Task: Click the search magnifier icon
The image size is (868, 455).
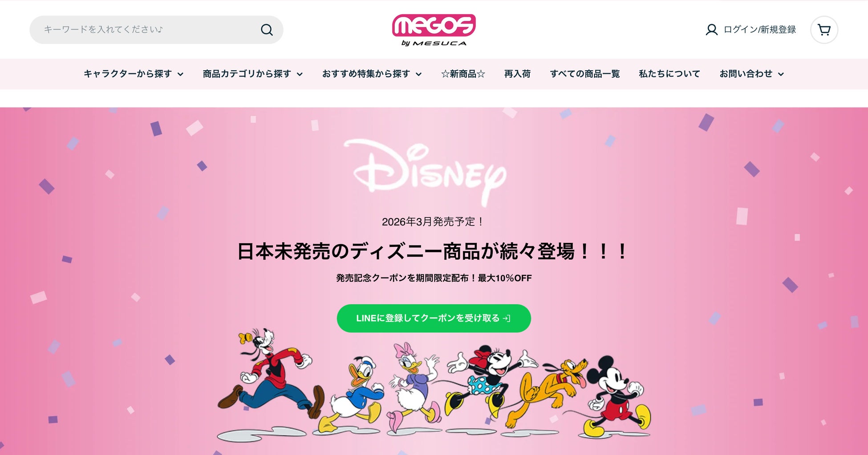Action: (267, 30)
